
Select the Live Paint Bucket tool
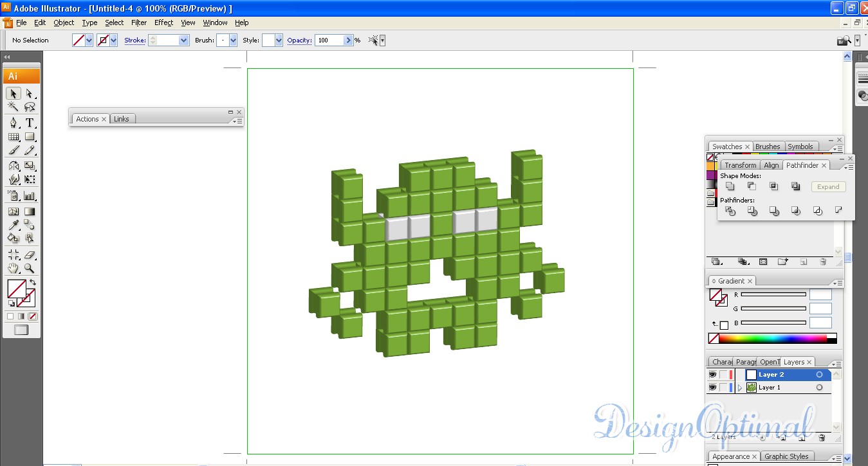(x=14, y=238)
